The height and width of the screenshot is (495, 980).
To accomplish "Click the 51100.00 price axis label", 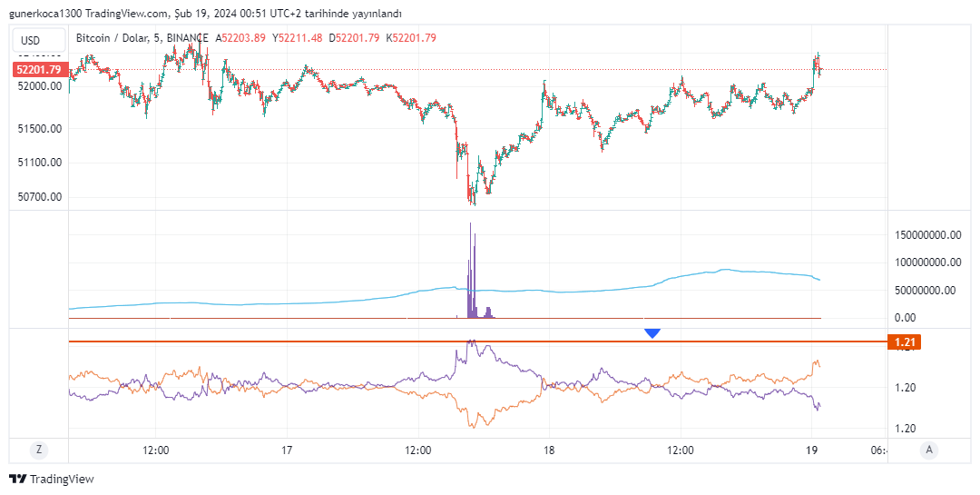I will [x=39, y=163].
